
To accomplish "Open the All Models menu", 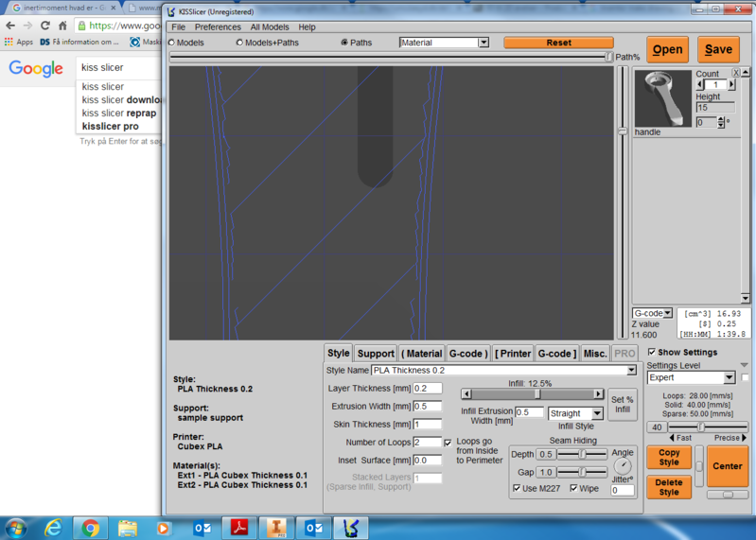I will point(270,27).
